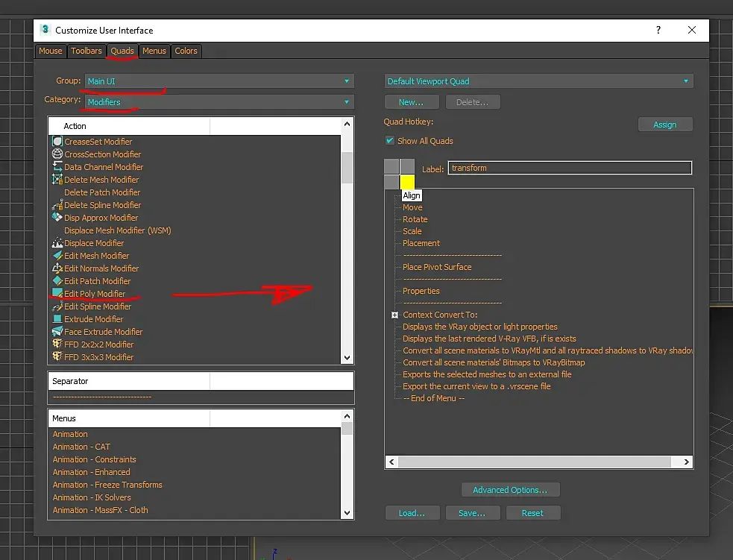
Task: Open the help question mark button
Action: tap(658, 30)
